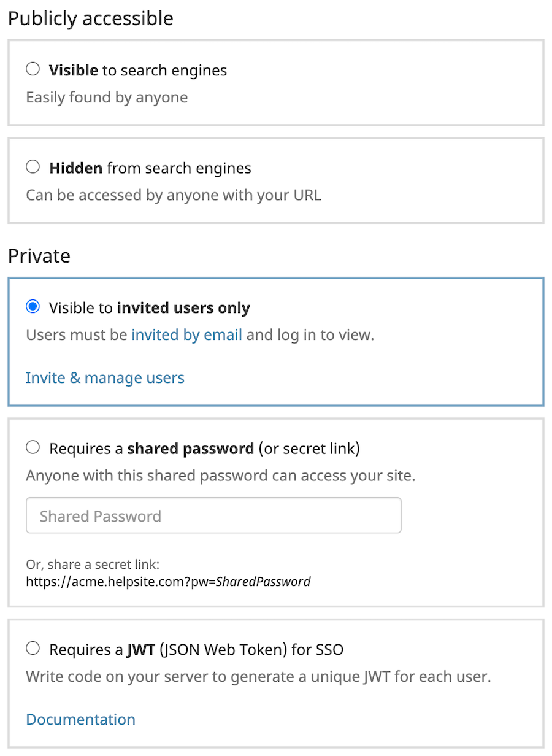
Task: Click 'Can be accessed by anyone' description text
Action: pyautogui.click(x=174, y=195)
